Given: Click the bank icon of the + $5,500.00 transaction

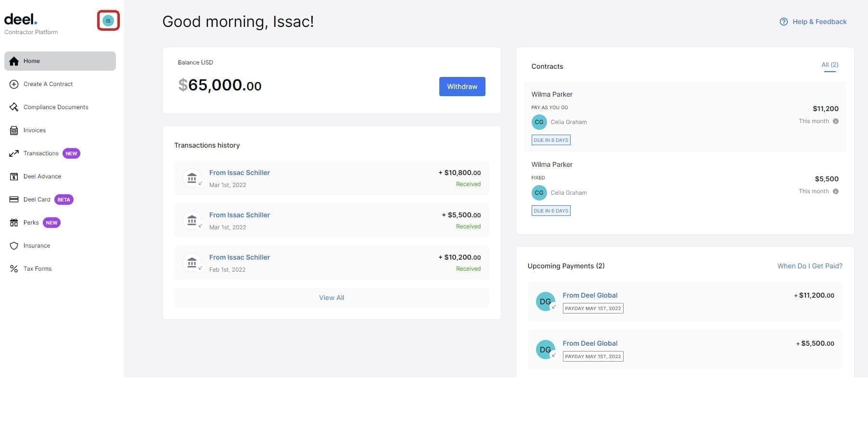Looking at the screenshot, I should coord(192,220).
